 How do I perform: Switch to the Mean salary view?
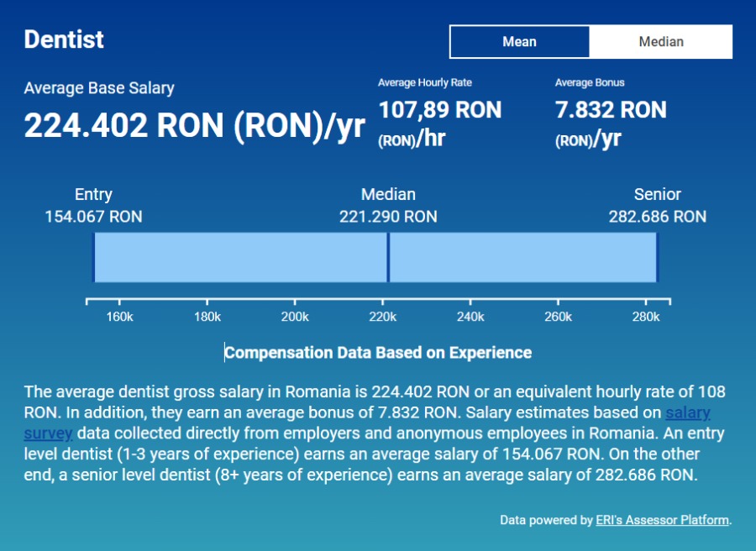pyautogui.click(x=519, y=42)
